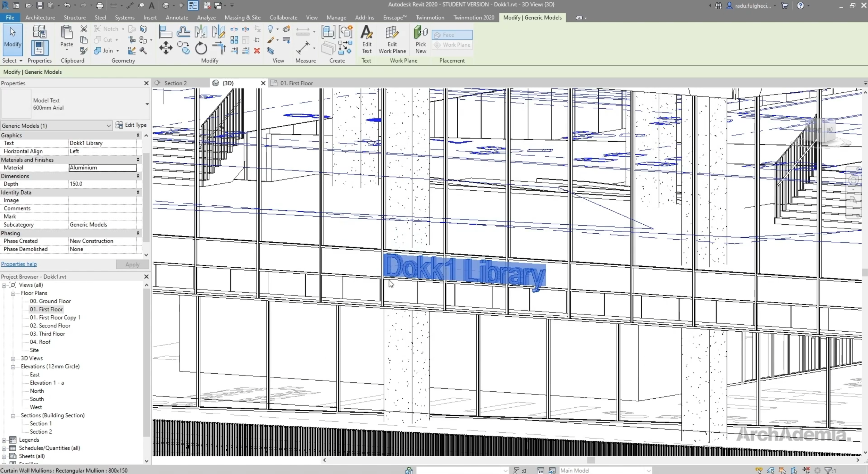Switch to the Architecture ribbon tab

[40, 17]
